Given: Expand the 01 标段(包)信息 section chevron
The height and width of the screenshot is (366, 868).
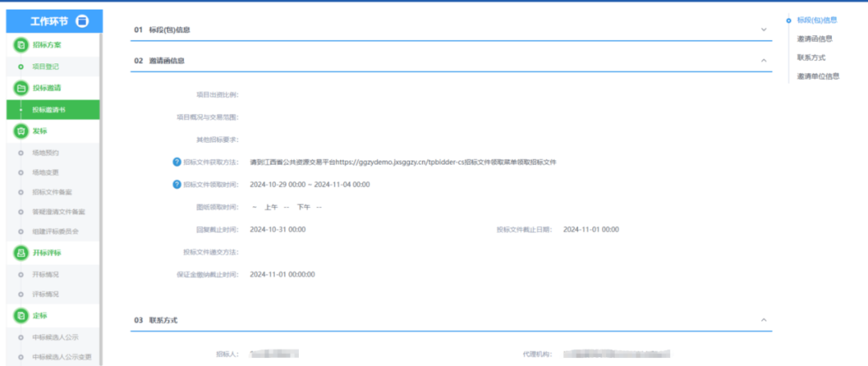Looking at the screenshot, I should point(764,30).
